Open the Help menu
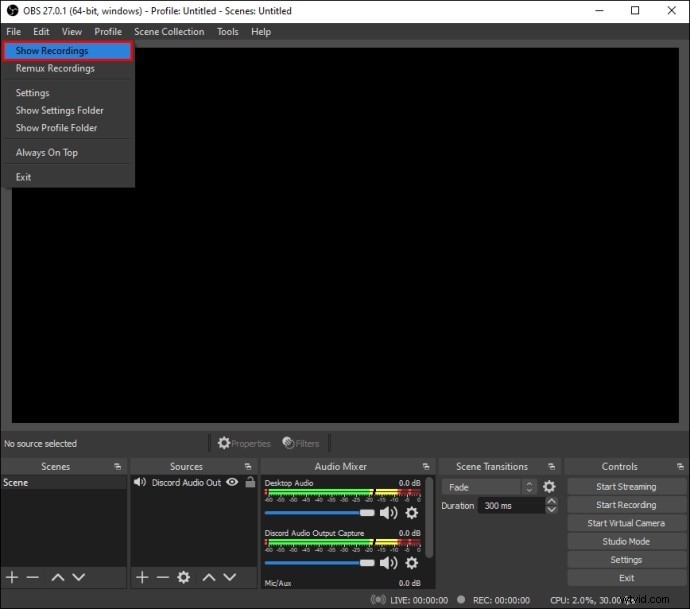Image resolution: width=690 pixels, height=609 pixels. (261, 32)
